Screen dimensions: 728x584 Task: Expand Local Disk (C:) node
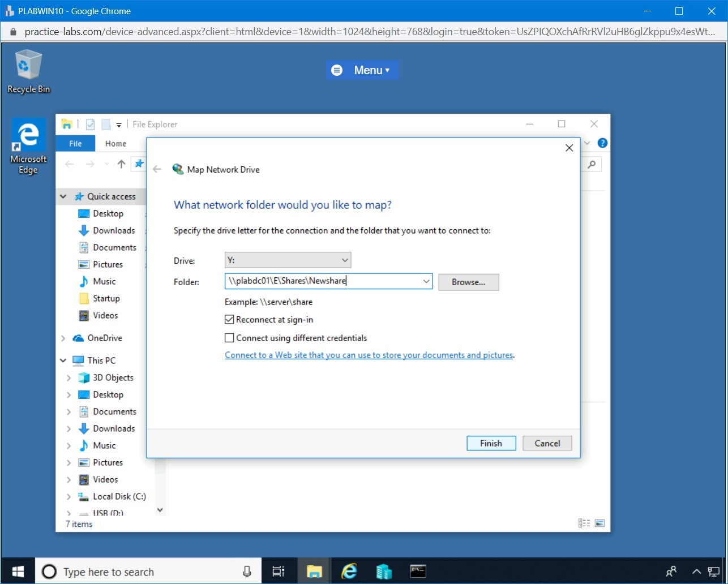tap(69, 496)
